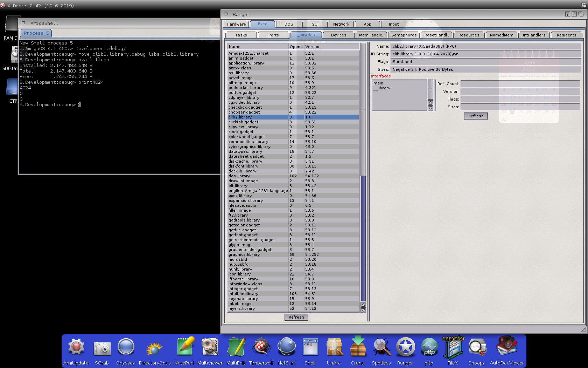Click interfaces list scroll down arrow
The image size is (588, 368).
(430, 108)
